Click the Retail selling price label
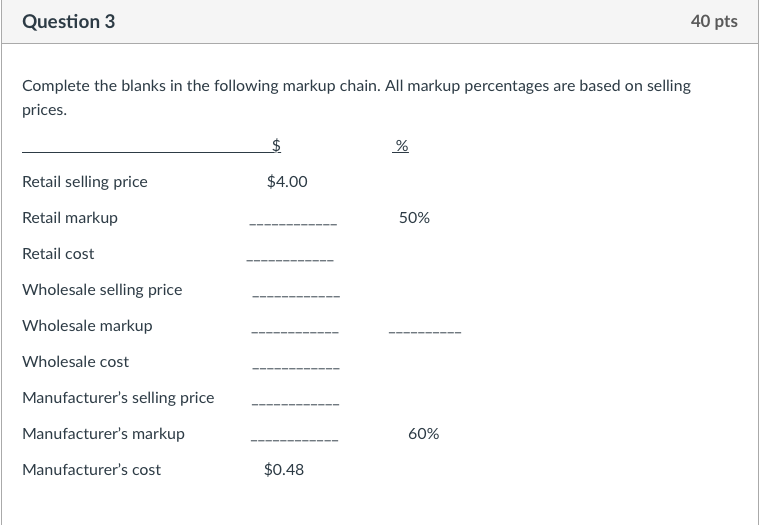This screenshot has height=525, width=759. point(85,182)
